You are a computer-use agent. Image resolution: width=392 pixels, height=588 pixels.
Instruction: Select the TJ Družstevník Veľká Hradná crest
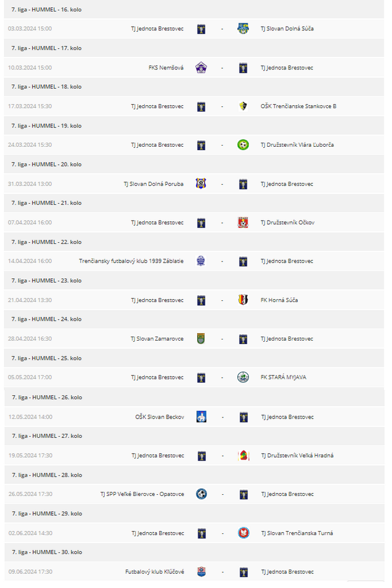click(x=244, y=456)
